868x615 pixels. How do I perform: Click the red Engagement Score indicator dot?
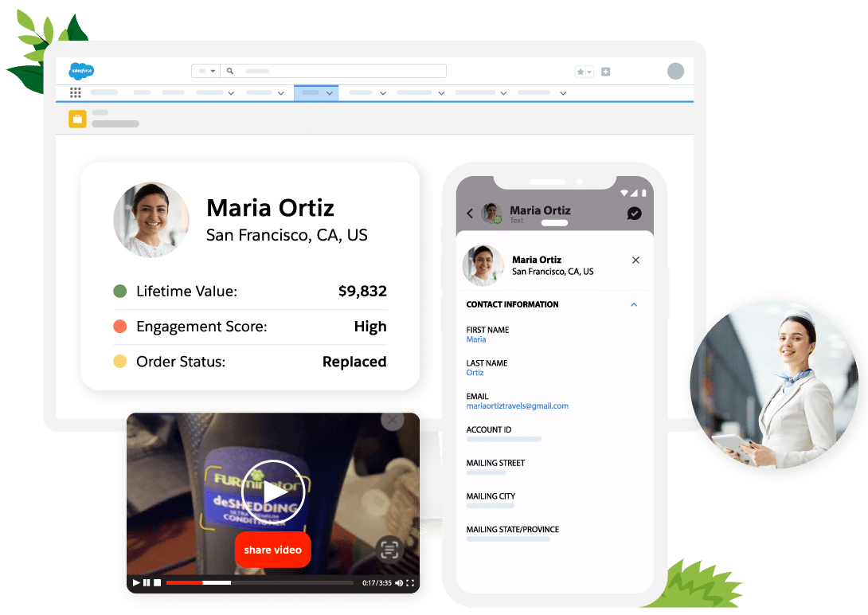(120, 327)
